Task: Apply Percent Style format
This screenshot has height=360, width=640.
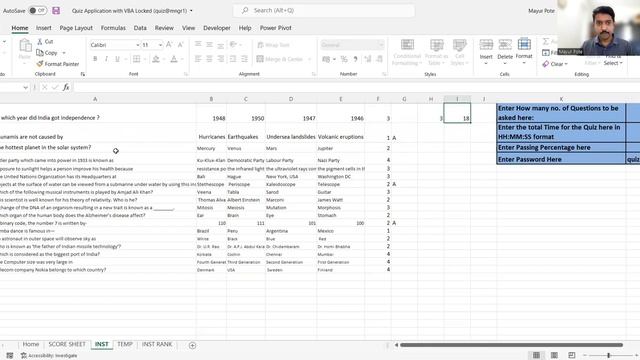Action: click(x=344, y=59)
